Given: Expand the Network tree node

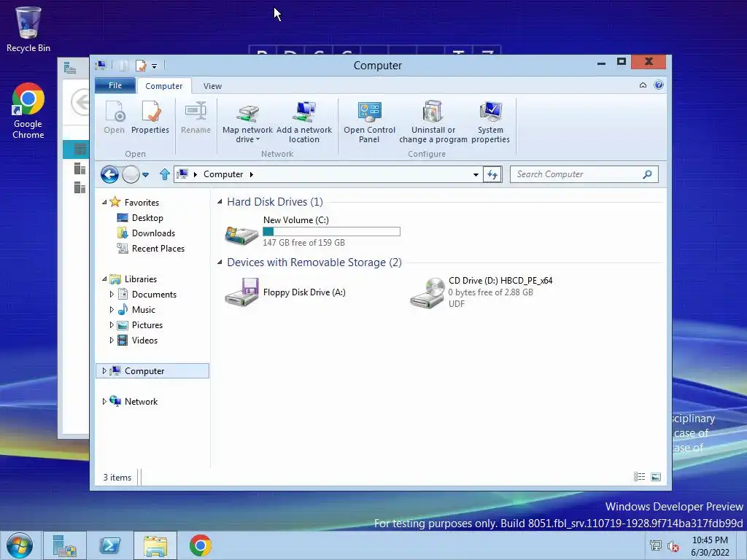Looking at the screenshot, I should point(104,402).
